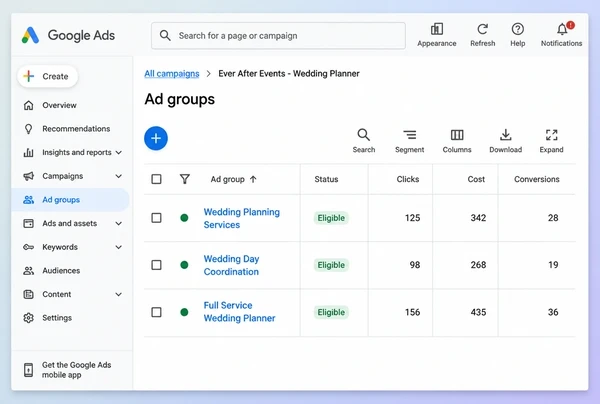Click the cost value 435
The image size is (600, 404).
coord(478,312)
